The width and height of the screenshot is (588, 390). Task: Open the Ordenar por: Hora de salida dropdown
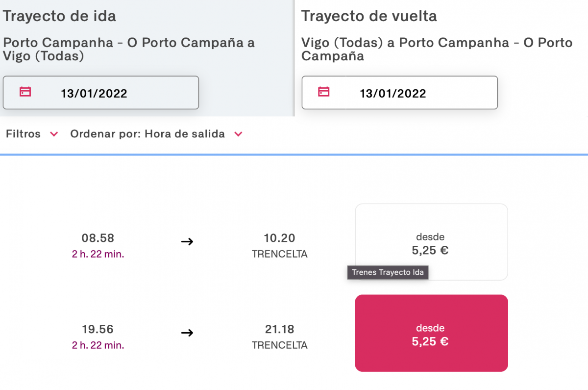click(x=156, y=134)
